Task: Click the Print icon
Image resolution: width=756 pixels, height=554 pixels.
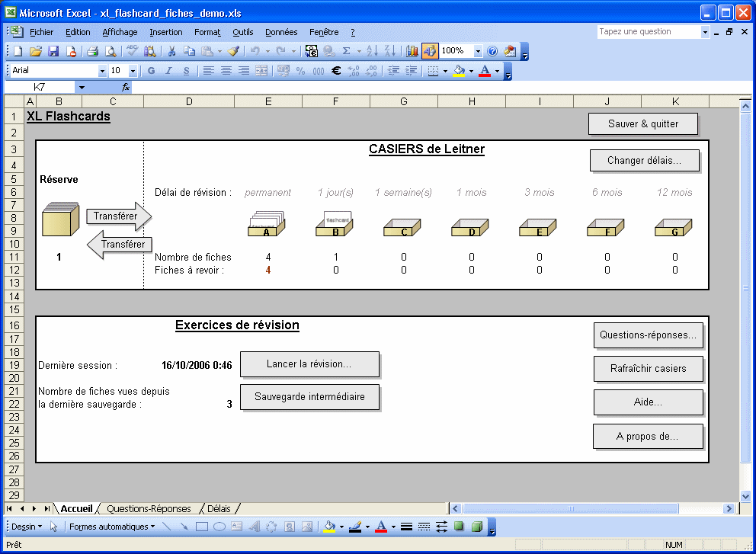Action: pos(92,51)
